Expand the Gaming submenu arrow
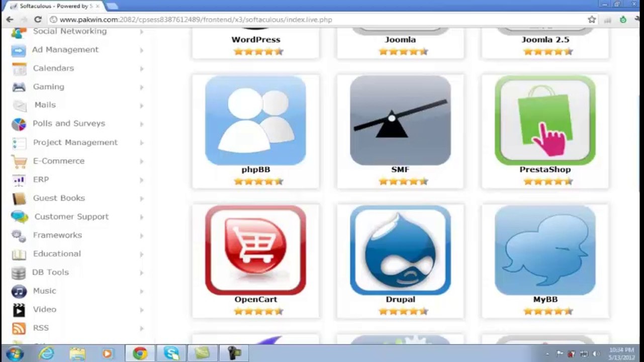Image resolution: width=644 pixels, height=362 pixels. click(141, 87)
